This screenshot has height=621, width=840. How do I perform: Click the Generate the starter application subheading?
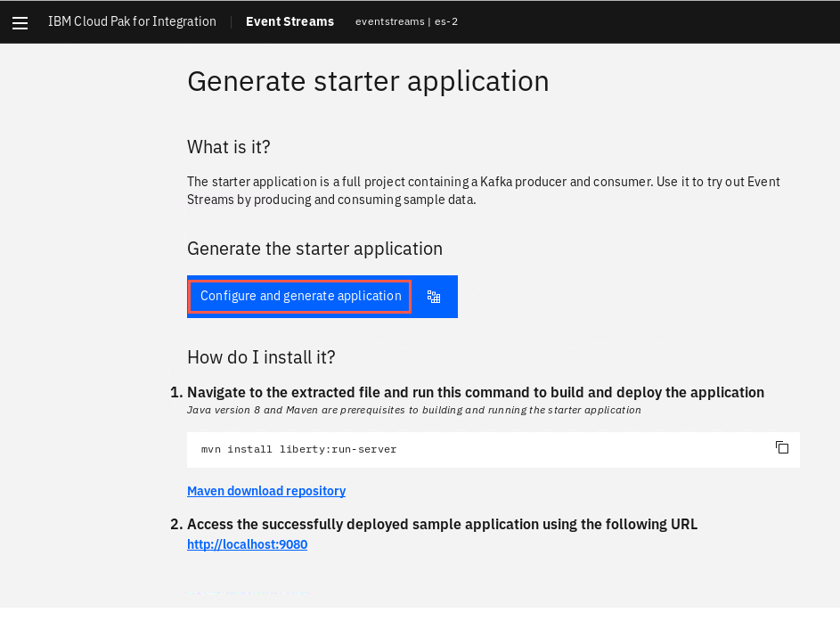tap(315, 249)
